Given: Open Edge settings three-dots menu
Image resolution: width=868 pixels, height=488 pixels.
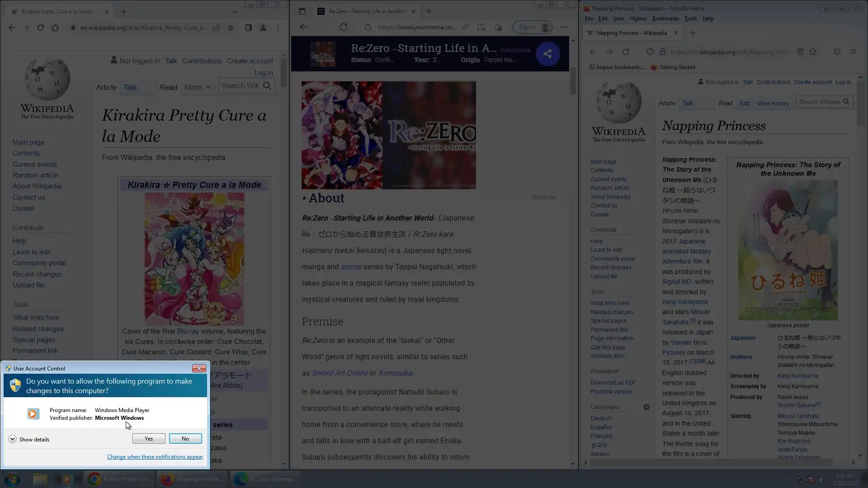Looking at the screenshot, I should tap(564, 27).
